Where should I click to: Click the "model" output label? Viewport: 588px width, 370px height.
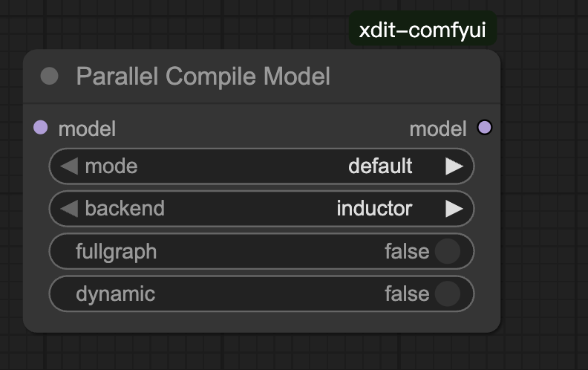coord(437,129)
